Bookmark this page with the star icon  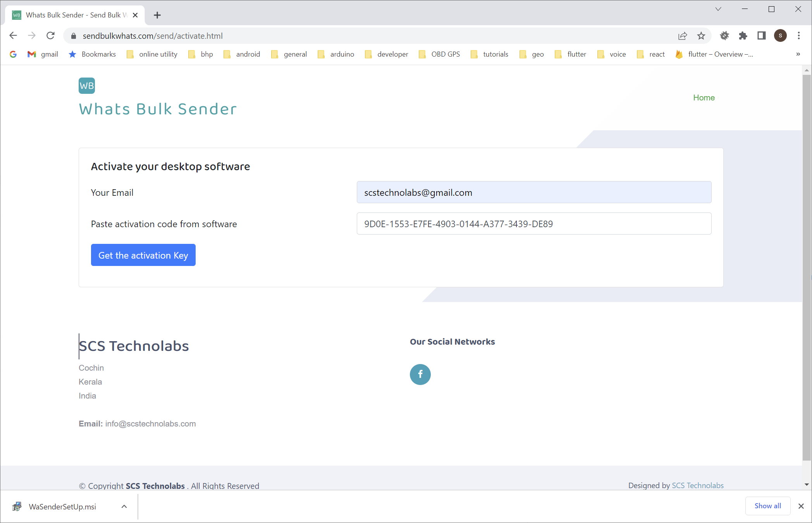(701, 36)
